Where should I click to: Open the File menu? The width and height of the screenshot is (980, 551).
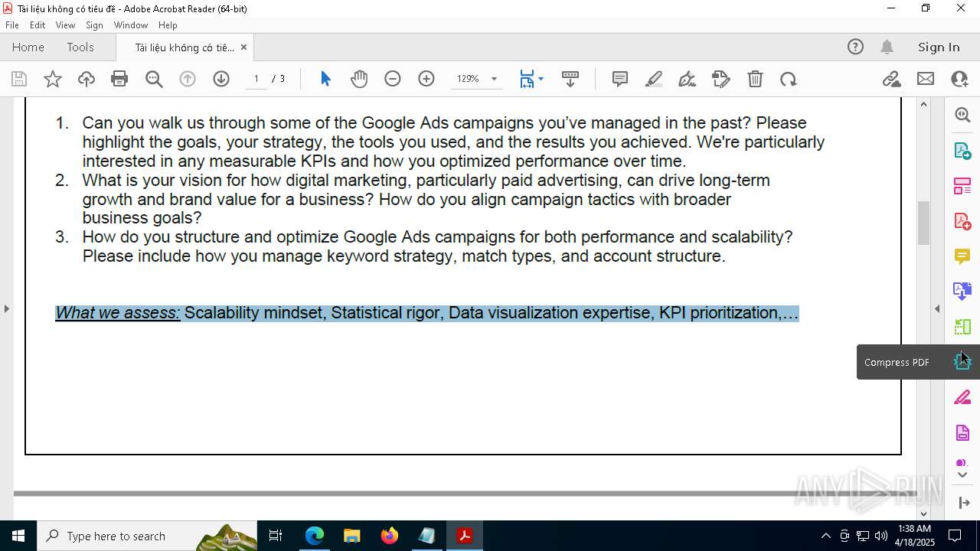click(12, 25)
